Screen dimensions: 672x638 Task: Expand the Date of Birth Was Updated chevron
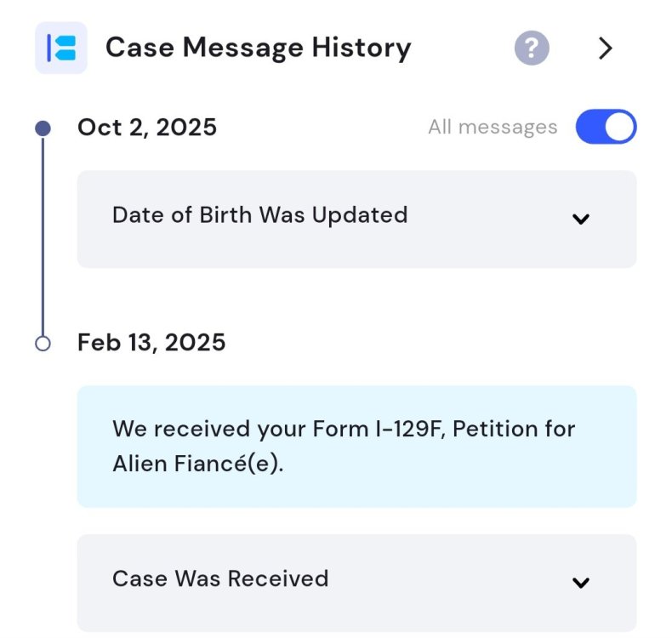coord(581,219)
